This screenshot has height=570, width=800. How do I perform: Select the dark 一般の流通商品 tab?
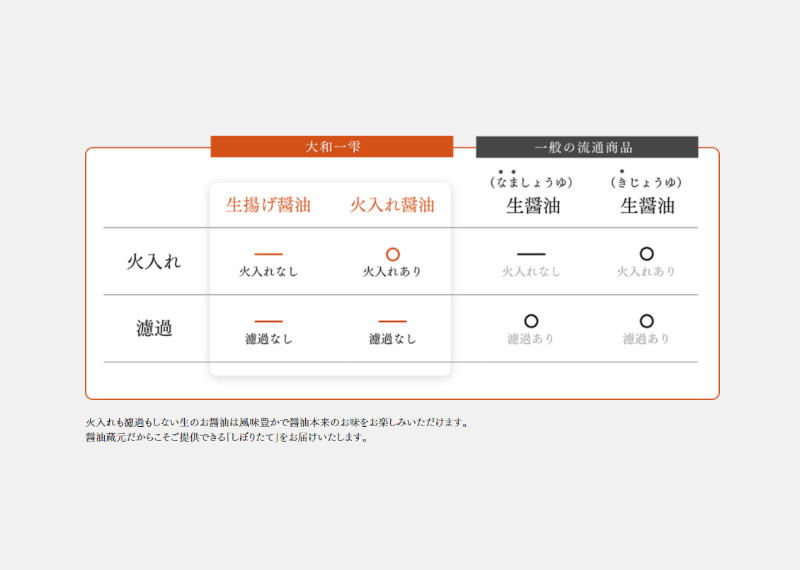point(587,147)
